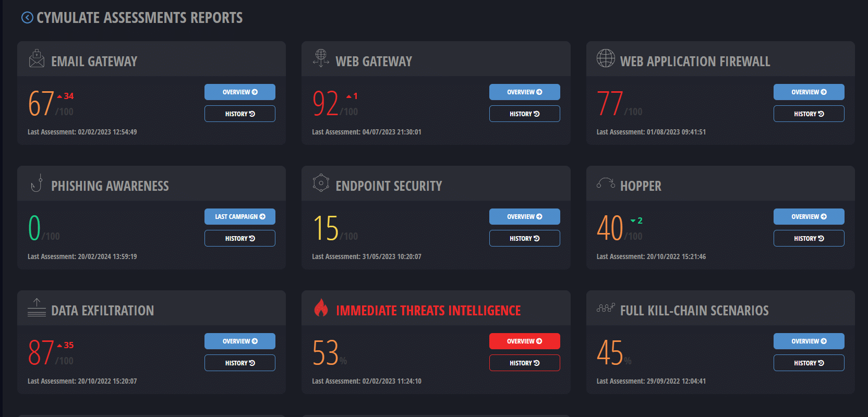Click the Full Kill-Chain Scenarios chain icon
This screenshot has height=417, width=868.
[x=606, y=308]
